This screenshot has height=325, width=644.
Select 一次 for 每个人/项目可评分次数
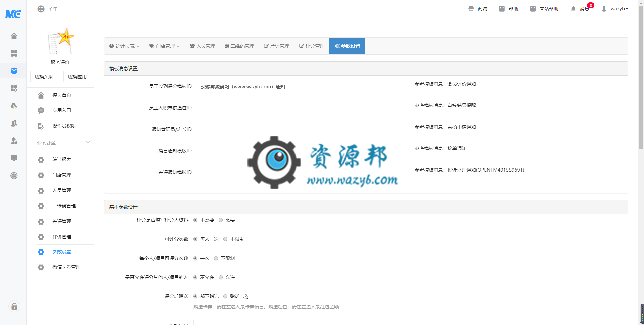pyautogui.click(x=195, y=259)
